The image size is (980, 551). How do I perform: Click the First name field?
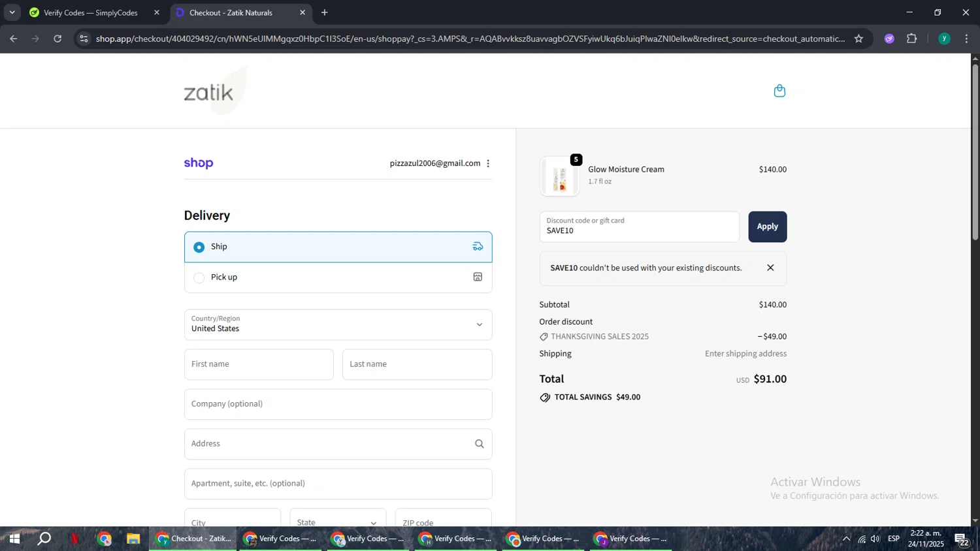click(x=259, y=364)
